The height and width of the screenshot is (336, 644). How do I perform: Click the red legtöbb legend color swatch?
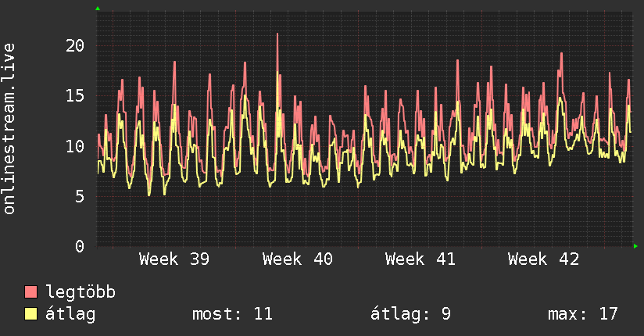[x=30, y=291]
